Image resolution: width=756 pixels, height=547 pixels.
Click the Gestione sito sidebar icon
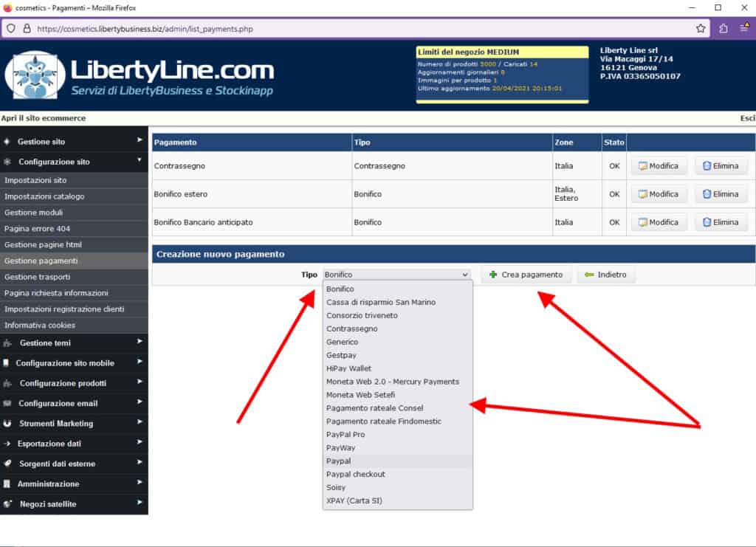pyautogui.click(x=7, y=142)
